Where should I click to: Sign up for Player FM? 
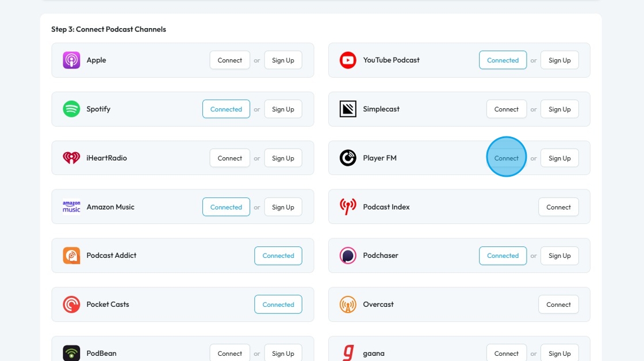[559, 158]
